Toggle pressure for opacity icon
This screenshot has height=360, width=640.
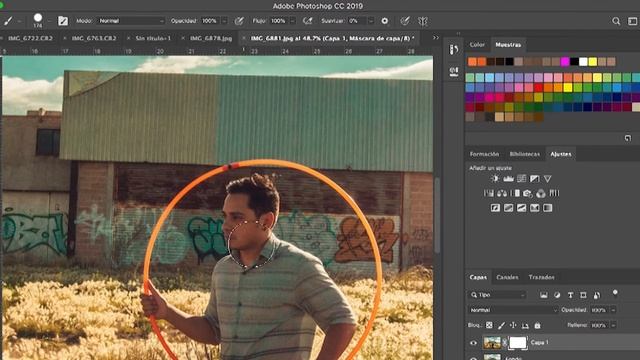(x=239, y=21)
